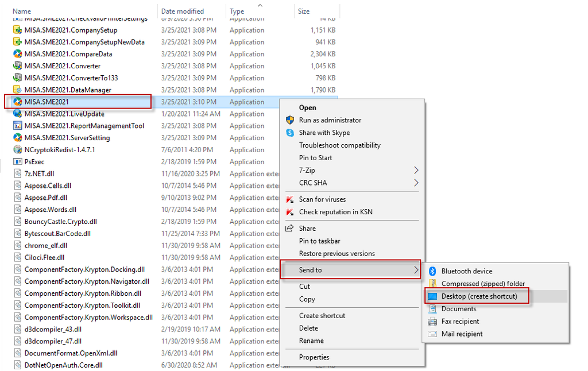Click the MISA.SME2021.ReportManagementTool icon

17,126
